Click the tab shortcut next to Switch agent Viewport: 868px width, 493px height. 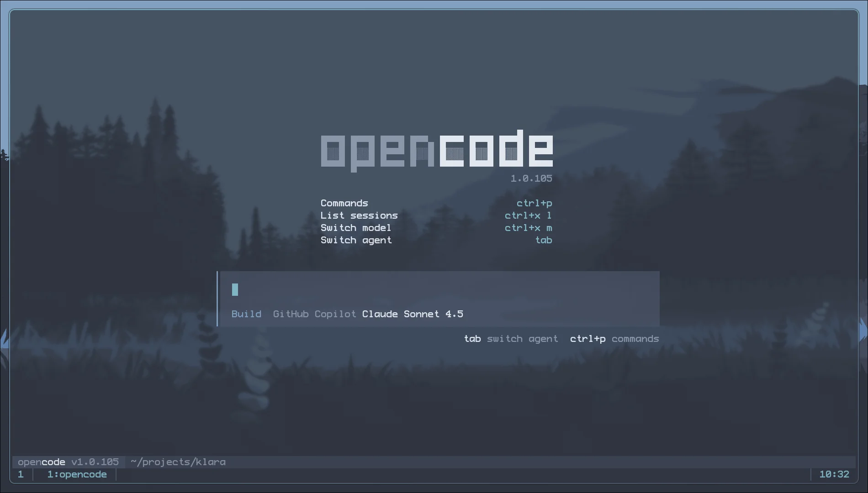544,240
